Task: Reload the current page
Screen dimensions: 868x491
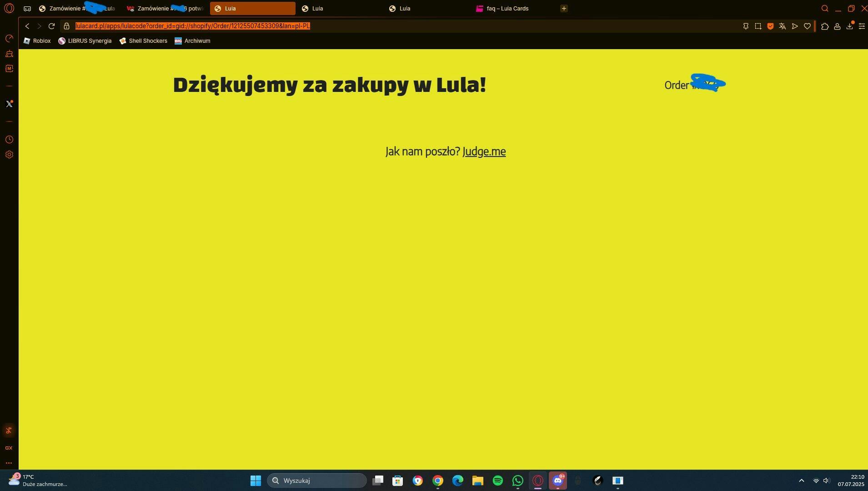Action: 51,26
